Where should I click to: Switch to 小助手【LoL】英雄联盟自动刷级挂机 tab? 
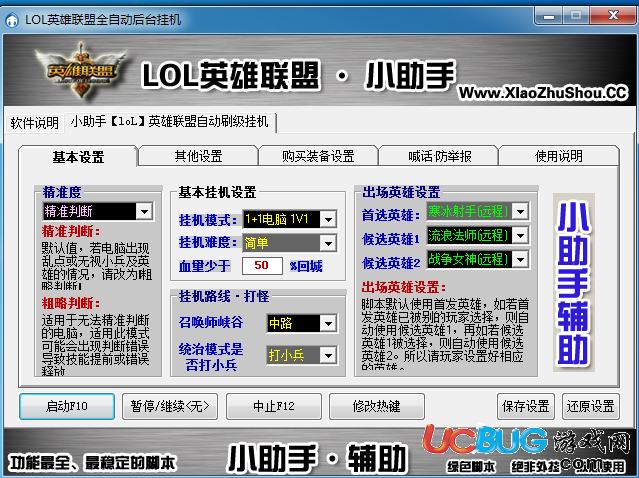coord(170,121)
